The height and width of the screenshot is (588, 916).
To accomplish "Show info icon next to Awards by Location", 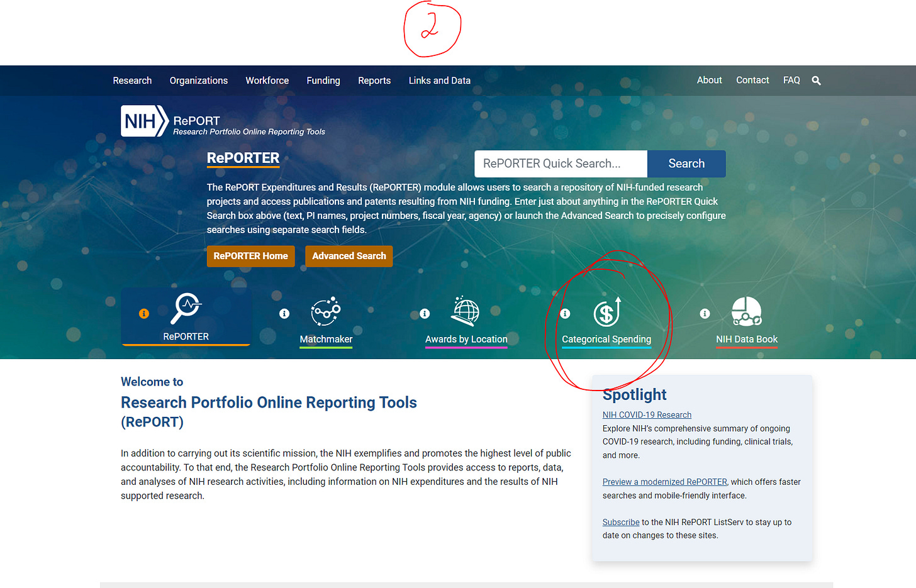I will [425, 313].
